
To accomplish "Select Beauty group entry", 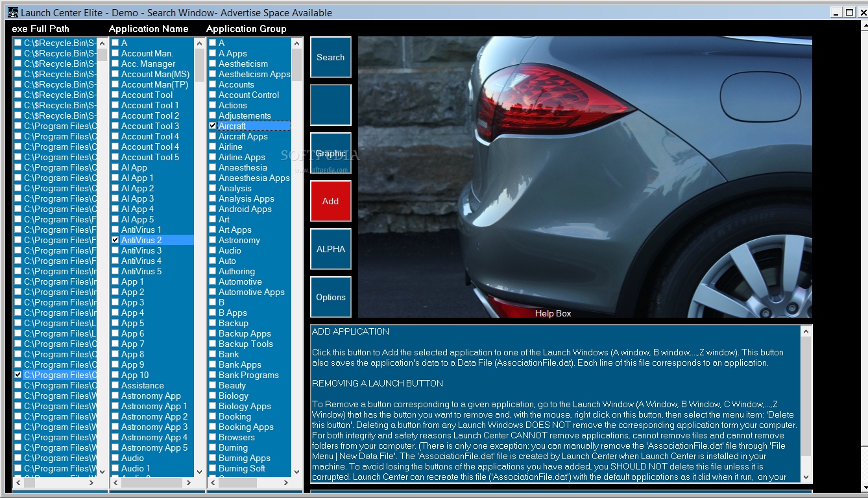I will click(232, 385).
